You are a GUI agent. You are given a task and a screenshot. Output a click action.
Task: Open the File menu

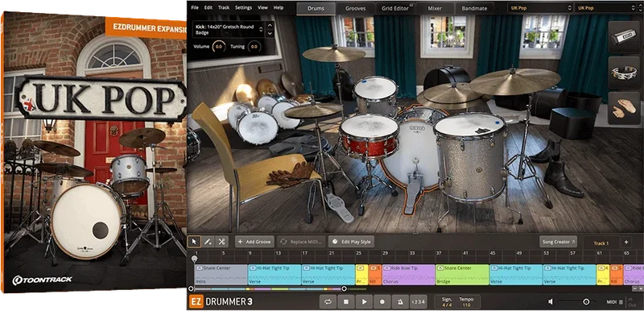pos(195,7)
